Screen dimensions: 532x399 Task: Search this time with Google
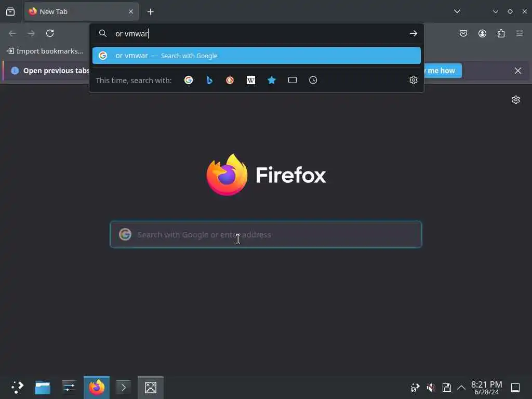point(189,80)
